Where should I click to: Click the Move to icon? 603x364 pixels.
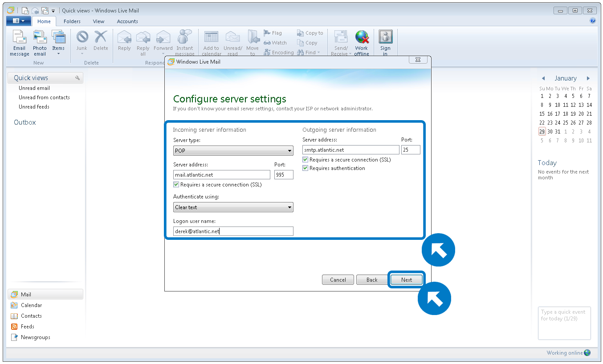pos(253,43)
